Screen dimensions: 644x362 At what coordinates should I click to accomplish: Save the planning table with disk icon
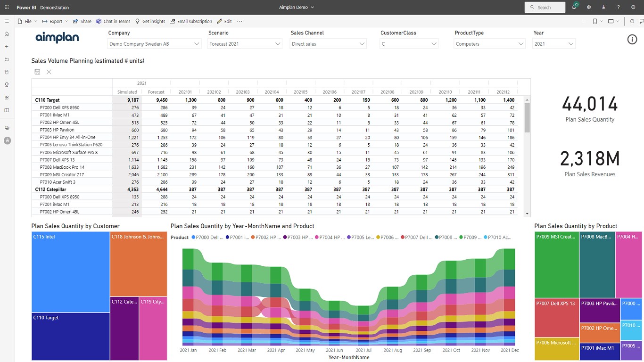pyautogui.click(x=37, y=72)
